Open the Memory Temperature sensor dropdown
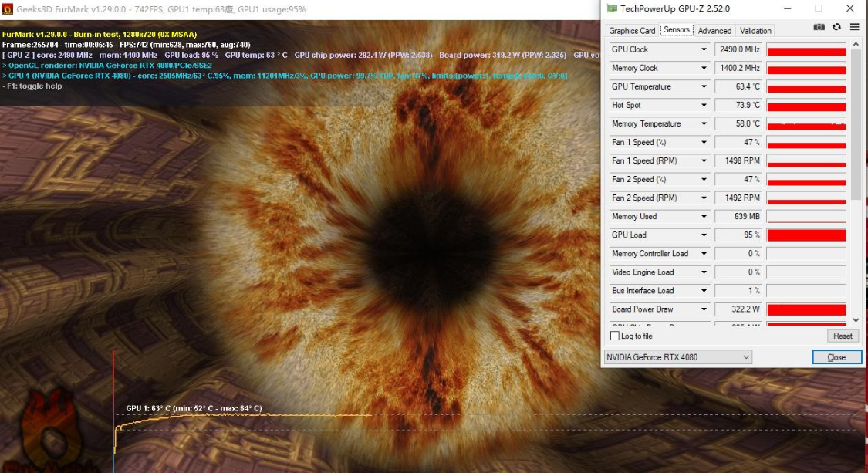This screenshot has width=868, height=473. pos(704,123)
